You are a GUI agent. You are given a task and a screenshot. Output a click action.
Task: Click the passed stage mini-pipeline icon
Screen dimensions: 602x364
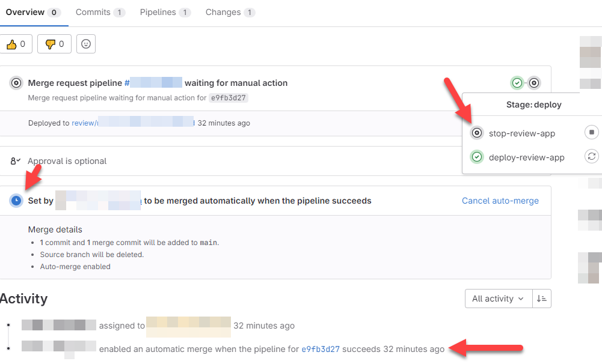click(517, 83)
